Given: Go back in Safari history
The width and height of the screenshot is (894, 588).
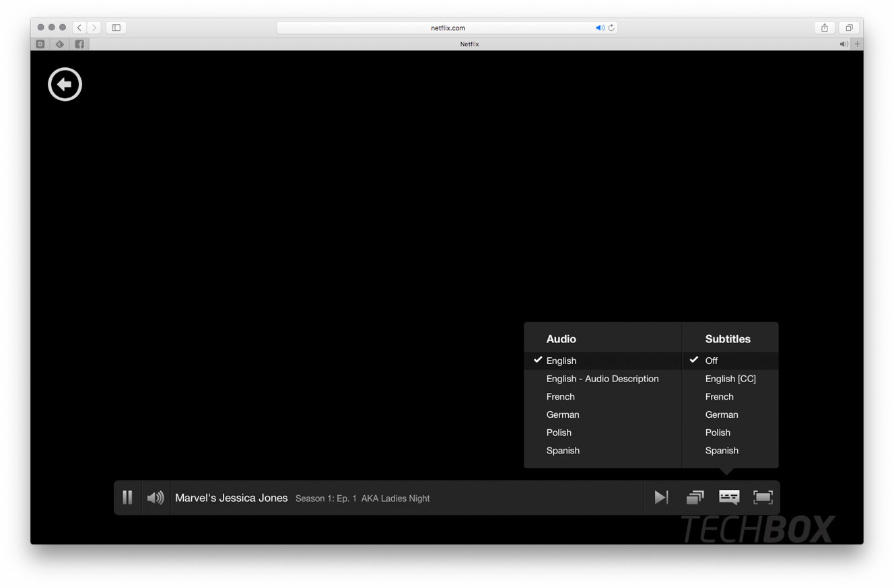Looking at the screenshot, I should click(79, 28).
